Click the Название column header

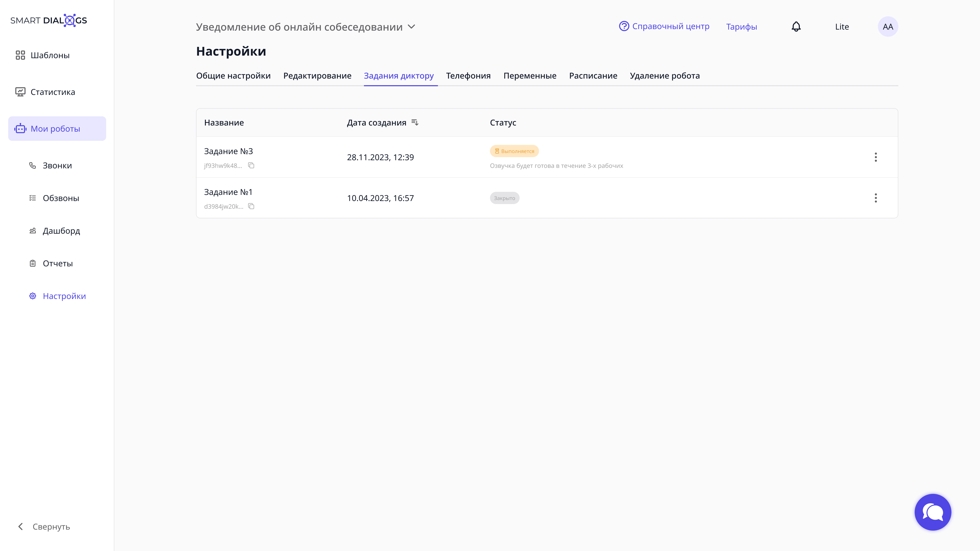click(224, 122)
